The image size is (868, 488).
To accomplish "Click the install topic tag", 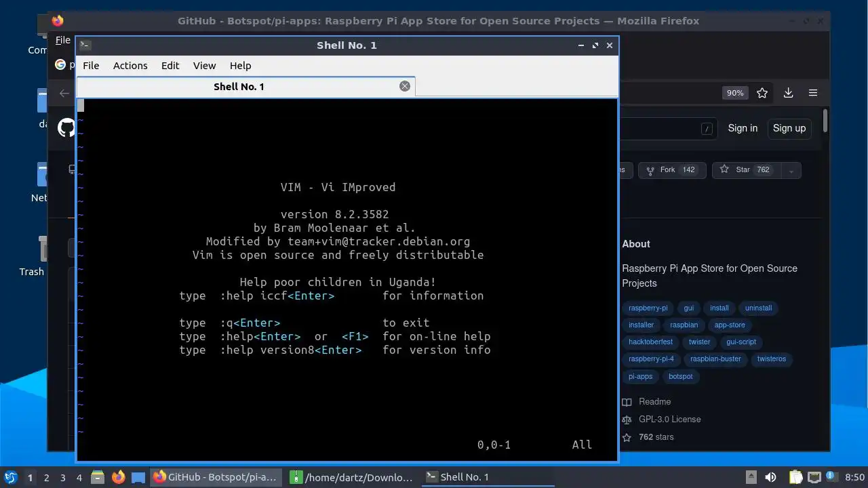I will tap(719, 308).
